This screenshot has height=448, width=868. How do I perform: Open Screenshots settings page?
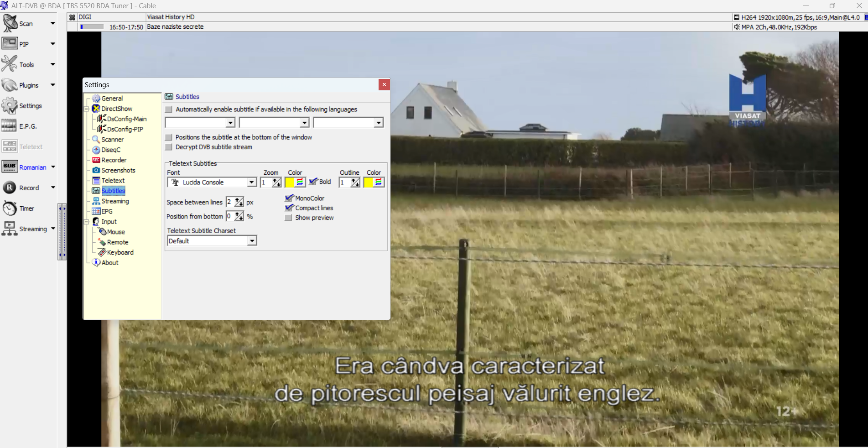118,170
